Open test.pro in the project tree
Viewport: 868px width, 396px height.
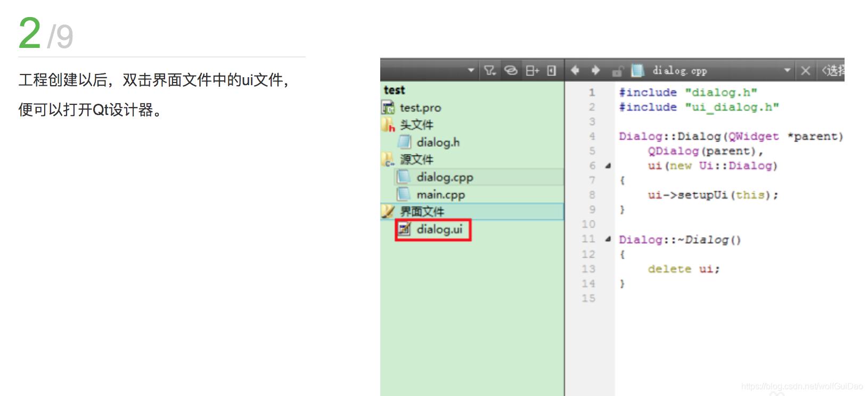(x=420, y=108)
